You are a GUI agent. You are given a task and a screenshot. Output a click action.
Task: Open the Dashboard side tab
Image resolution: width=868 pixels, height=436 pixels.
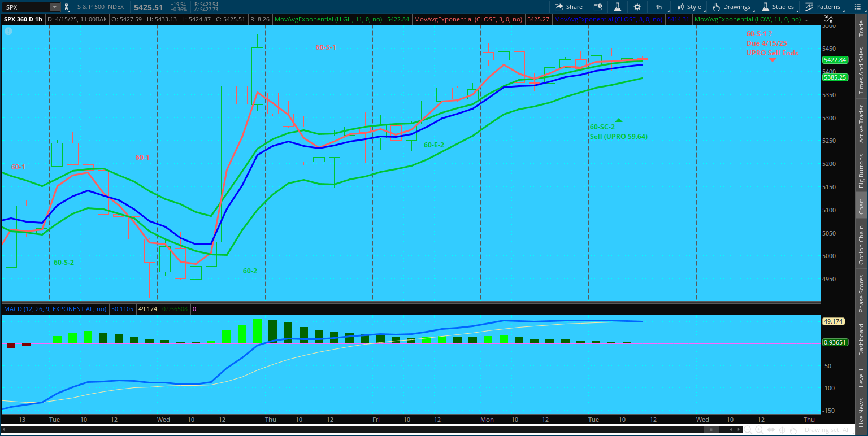point(861,340)
